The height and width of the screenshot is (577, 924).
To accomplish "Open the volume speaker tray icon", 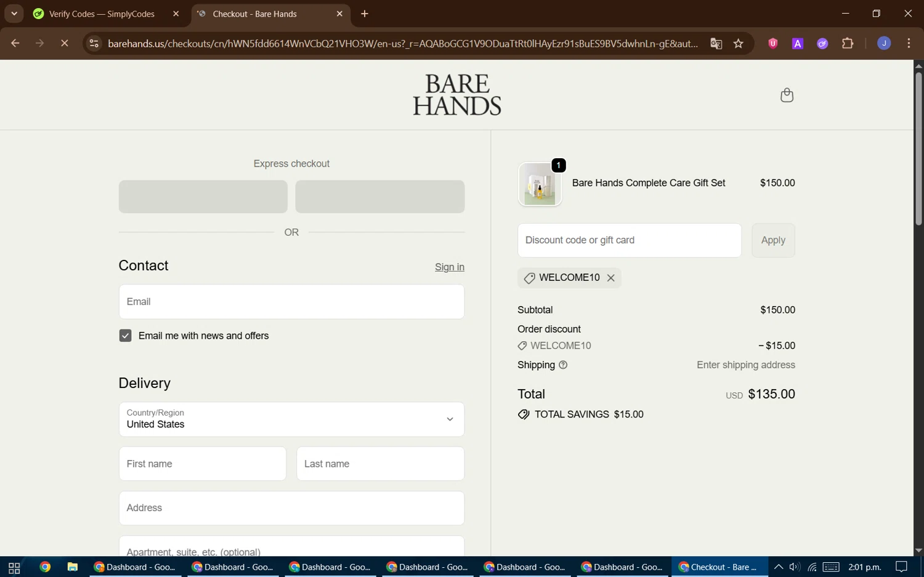I will [795, 567].
